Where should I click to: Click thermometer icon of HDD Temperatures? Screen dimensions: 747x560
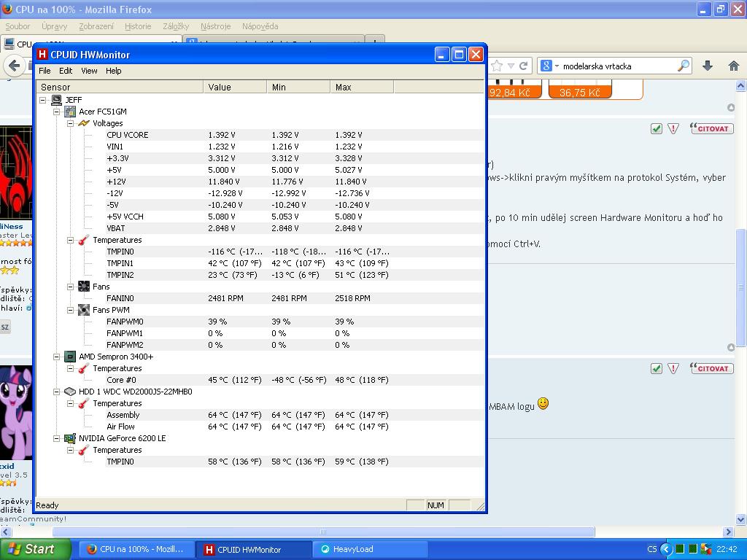(x=84, y=403)
